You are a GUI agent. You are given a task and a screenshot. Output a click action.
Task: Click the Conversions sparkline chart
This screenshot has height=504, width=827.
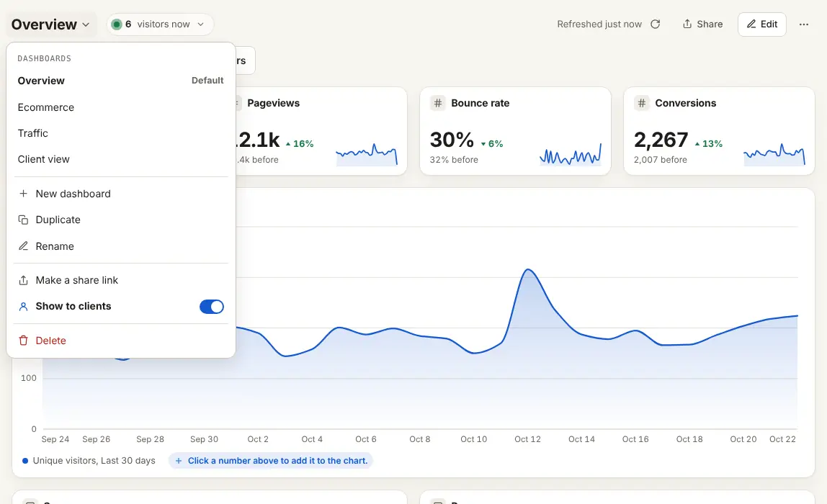(774, 154)
